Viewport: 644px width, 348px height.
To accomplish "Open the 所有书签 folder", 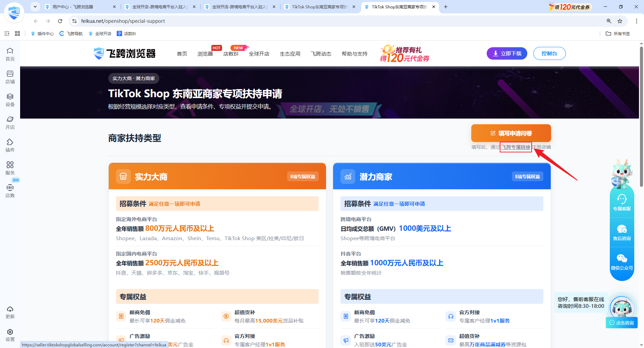I will 618,33.
